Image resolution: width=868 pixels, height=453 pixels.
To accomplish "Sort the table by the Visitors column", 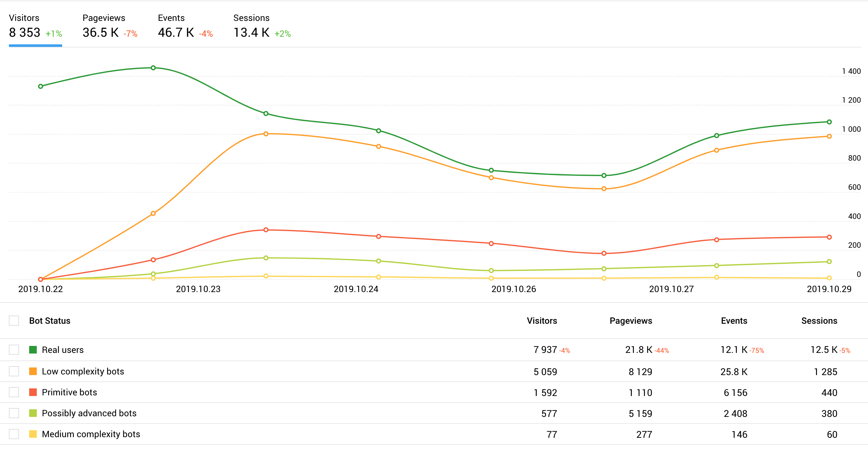I will tap(541, 321).
